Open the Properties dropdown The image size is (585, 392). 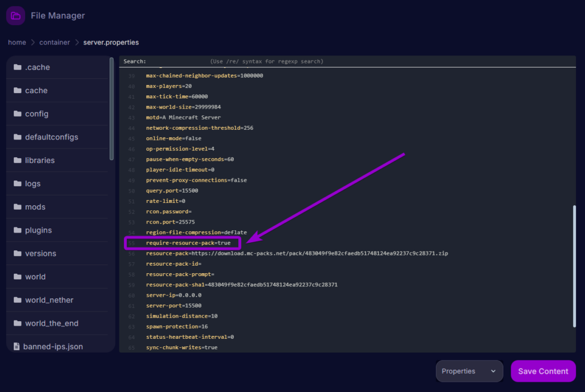coord(468,371)
